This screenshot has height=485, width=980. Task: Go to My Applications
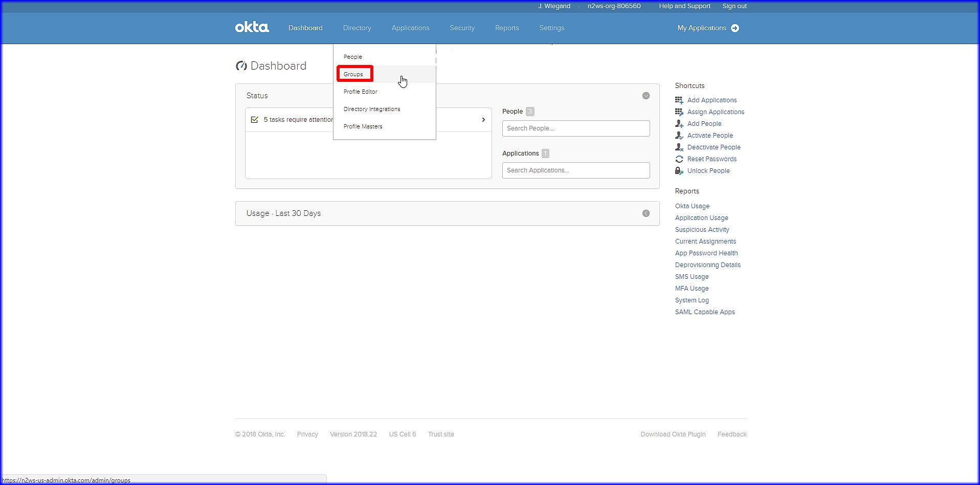702,28
